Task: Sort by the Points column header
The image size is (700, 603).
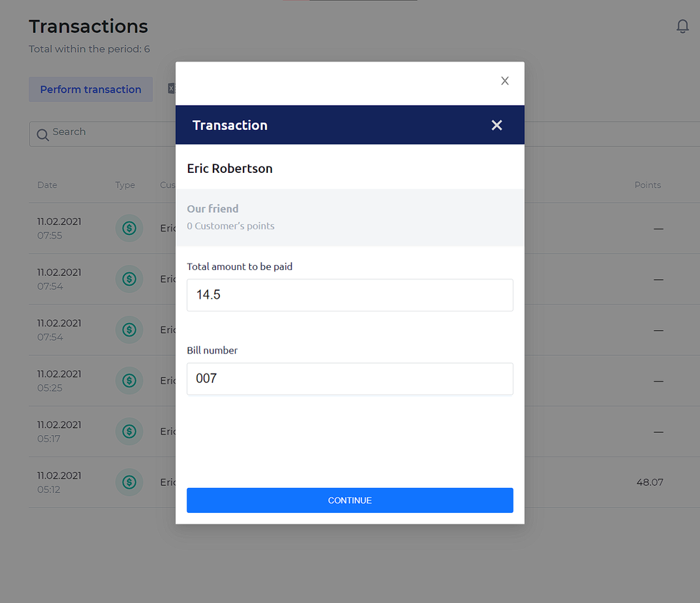Action: click(647, 185)
